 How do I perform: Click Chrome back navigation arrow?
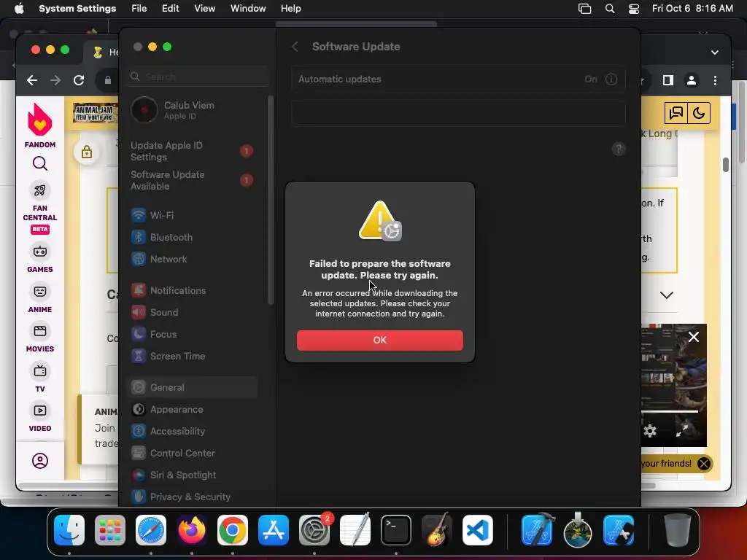coord(32,80)
